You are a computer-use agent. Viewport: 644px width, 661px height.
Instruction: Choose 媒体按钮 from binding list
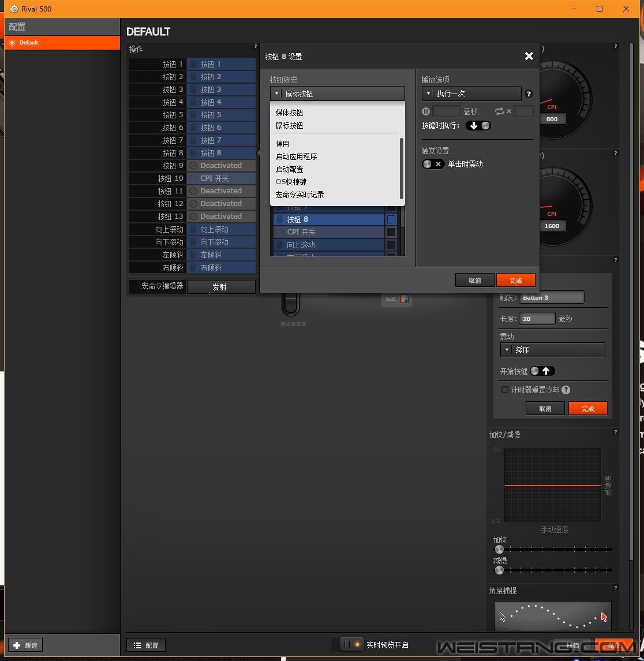(x=289, y=113)
